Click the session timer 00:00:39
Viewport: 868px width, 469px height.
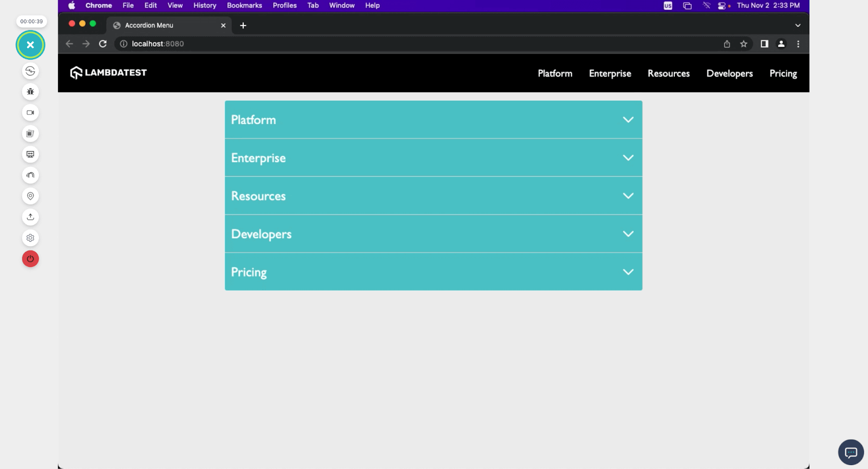(x=31, y=22)
